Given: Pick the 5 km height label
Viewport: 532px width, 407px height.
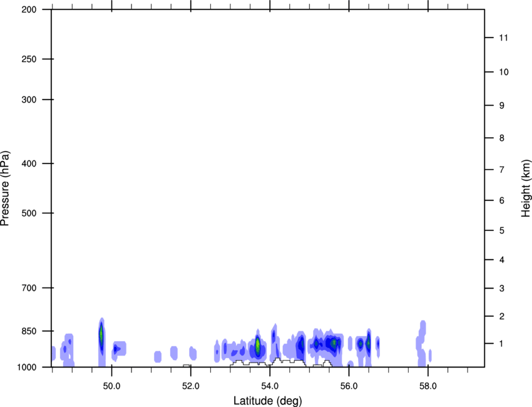Looking at the screenshot, I should (x=501, y=230).
